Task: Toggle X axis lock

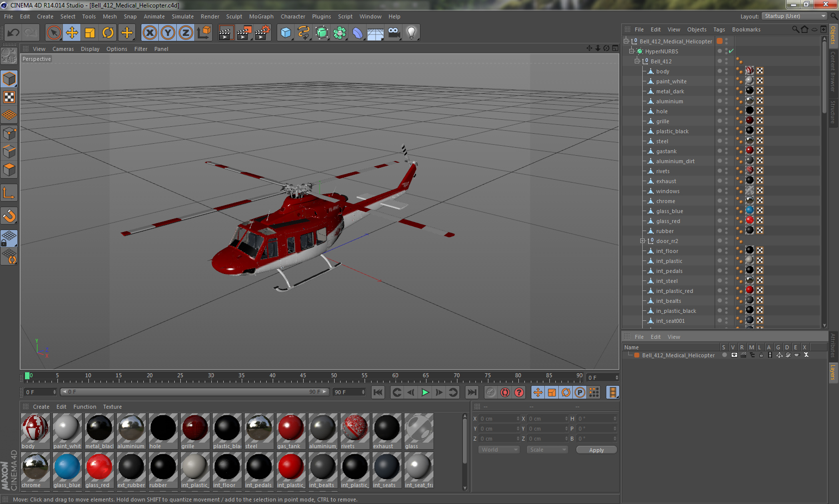Action: coord(149,33)
